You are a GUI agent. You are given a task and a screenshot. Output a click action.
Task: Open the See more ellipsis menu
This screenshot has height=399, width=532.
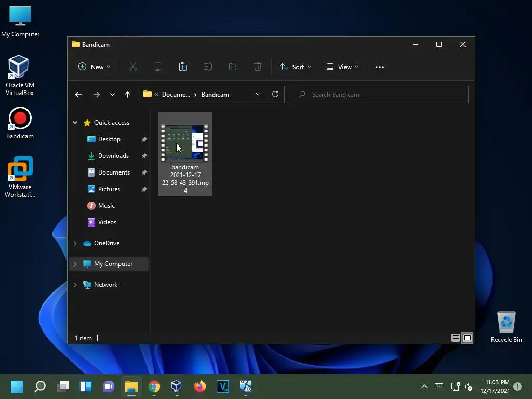pos(380,67)
